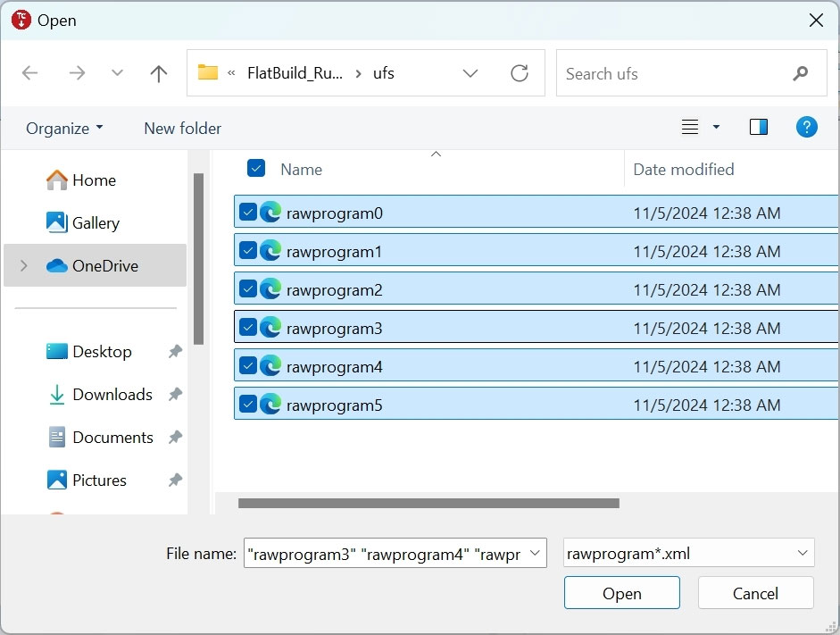Open help with the question mark icon
The width and height of the screenshot is (840, 635).
pyautogui.click(x=806, y=128)
